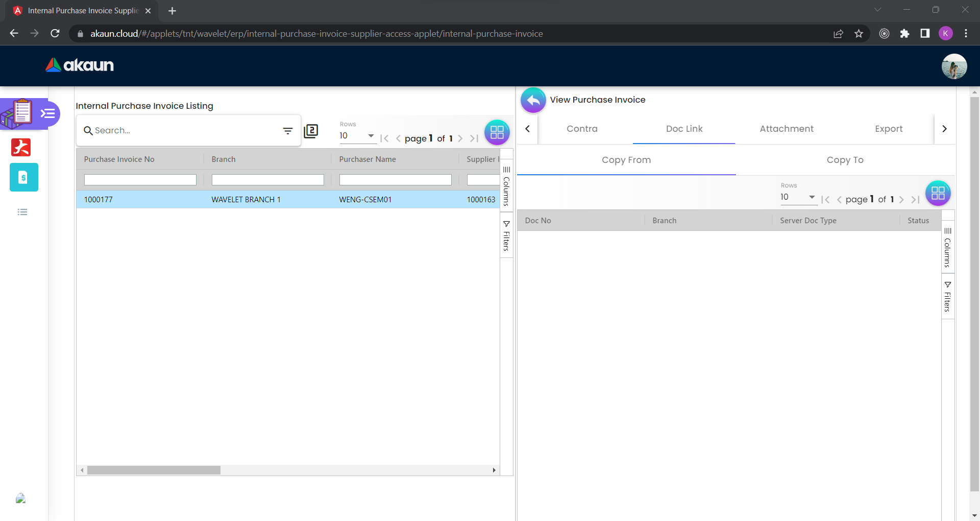This screenshot has height=521, width=980.
Task: Click the multi-select copy icon beside search
Action: (311, 131)
